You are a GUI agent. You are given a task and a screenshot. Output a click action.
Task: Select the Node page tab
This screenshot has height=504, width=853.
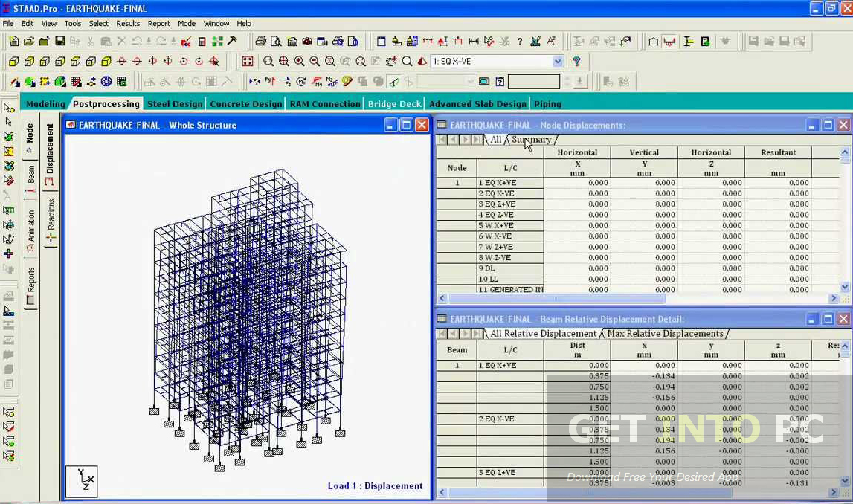tap(30, 138)
